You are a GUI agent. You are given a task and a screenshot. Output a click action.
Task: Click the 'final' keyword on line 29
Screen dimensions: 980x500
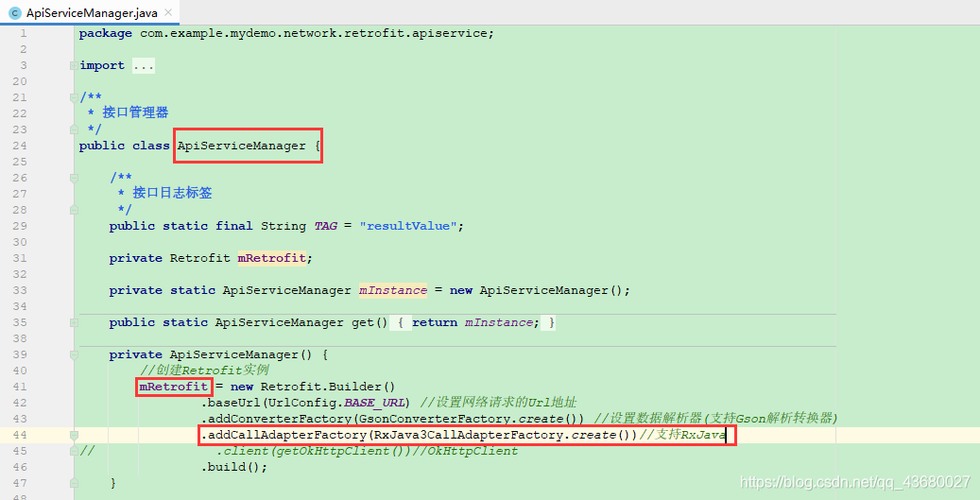point(233,226)
